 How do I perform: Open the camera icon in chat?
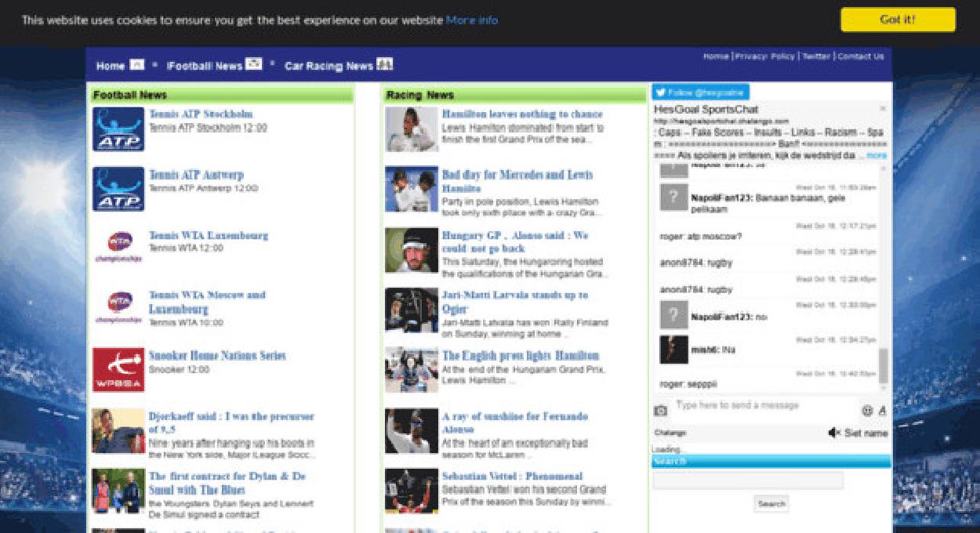(x=661, y=410)
